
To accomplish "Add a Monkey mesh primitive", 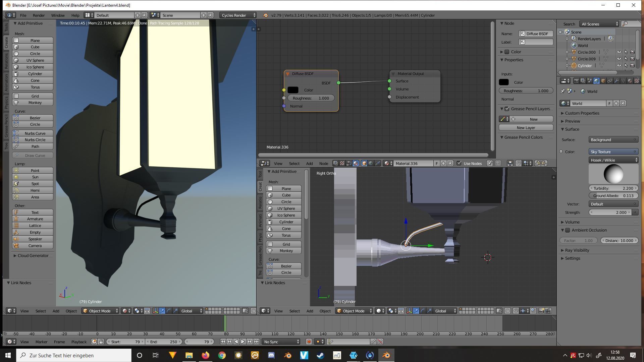I will tap(35, 103).
